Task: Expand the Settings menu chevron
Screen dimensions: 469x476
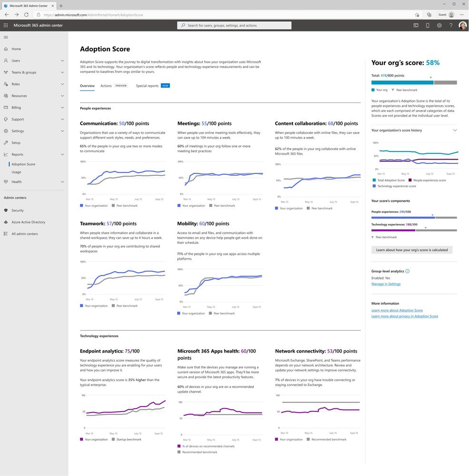Action: click(62, 131)
